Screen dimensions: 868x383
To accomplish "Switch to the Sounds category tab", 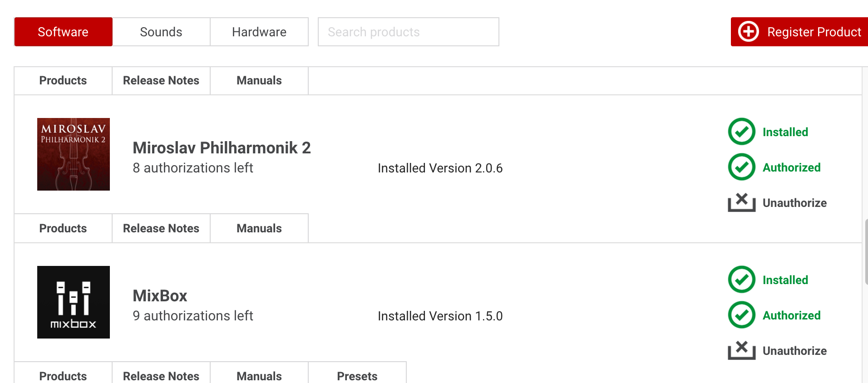I will [x=161, y=32].
